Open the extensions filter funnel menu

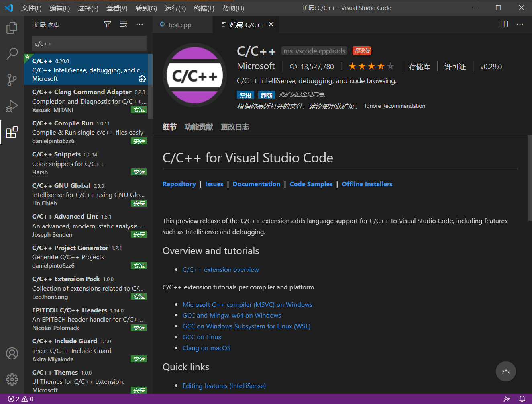107,24
